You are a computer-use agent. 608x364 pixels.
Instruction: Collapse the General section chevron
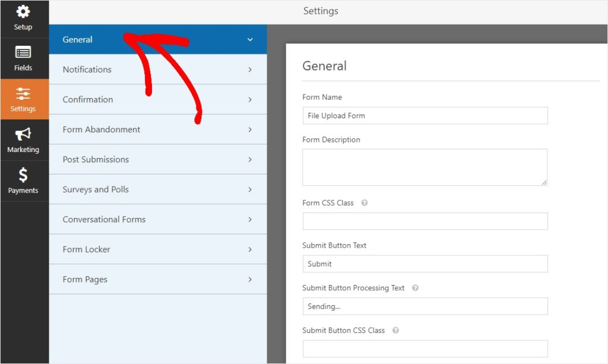[x=250, y=39]
